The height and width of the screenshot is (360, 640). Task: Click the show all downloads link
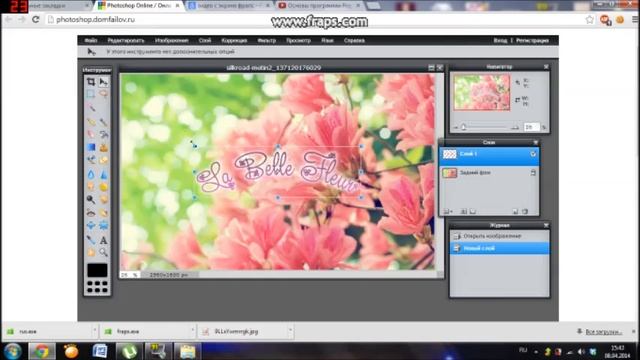(603, 331)
